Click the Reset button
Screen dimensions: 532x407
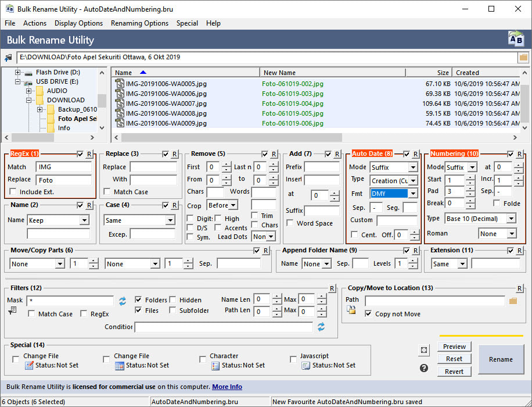[x=454, y=359]
